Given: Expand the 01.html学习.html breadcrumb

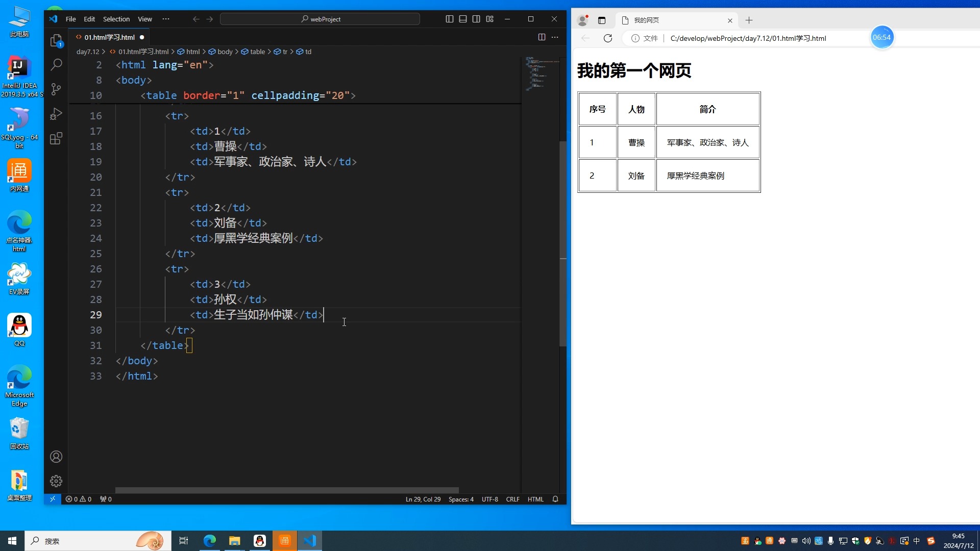Looking at the screenshot, I should click(x=139, y=52).
